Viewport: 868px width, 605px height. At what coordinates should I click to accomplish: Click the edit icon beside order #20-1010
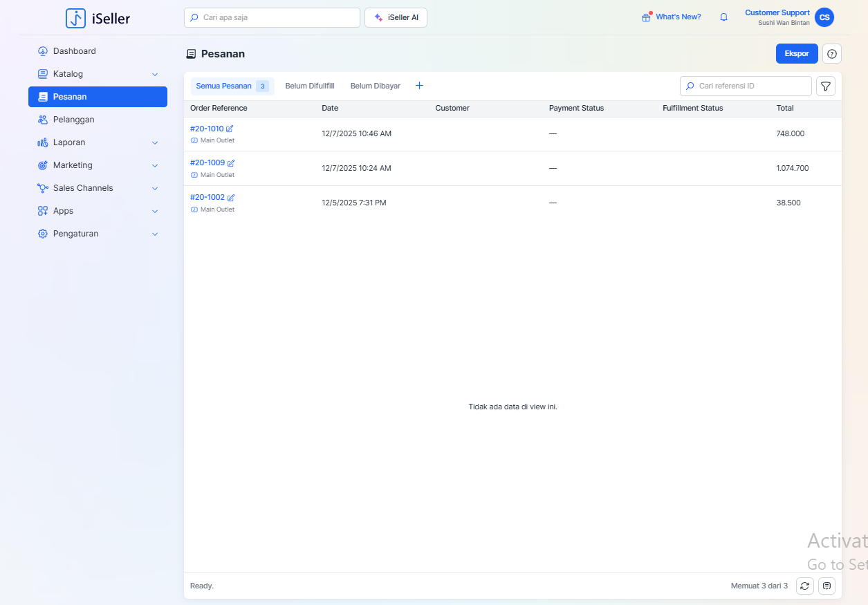(x=230, y=129)
